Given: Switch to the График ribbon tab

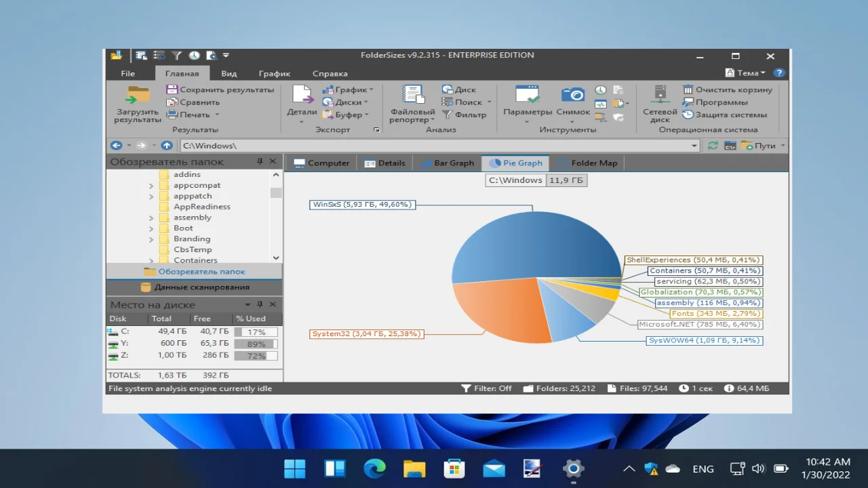Looking at the screenshot, I should tap(274, 73).
